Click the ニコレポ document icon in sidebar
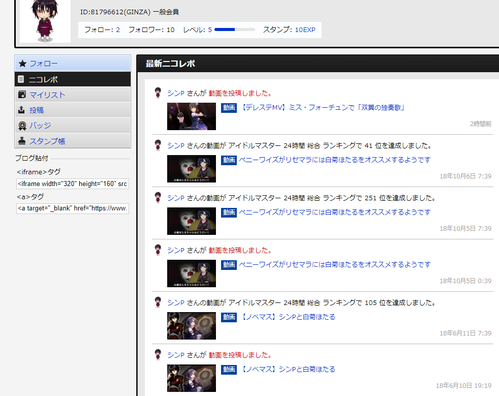Image resolution: width=499 pixels, height=396 pixels. pyautogui.click(x=21, y=79)
